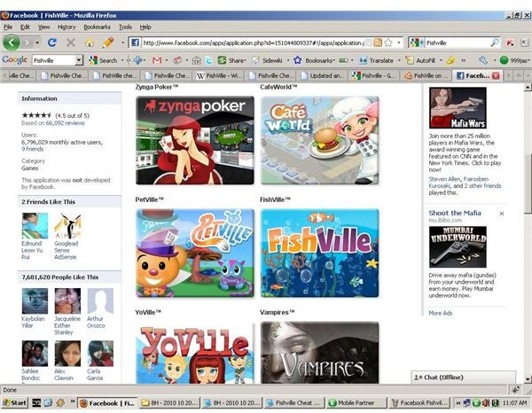Expand the Google toolbar search box dropdown
The width and height of the screenshot is (532, 413).
pyautogui.click(x=79, y=60)
